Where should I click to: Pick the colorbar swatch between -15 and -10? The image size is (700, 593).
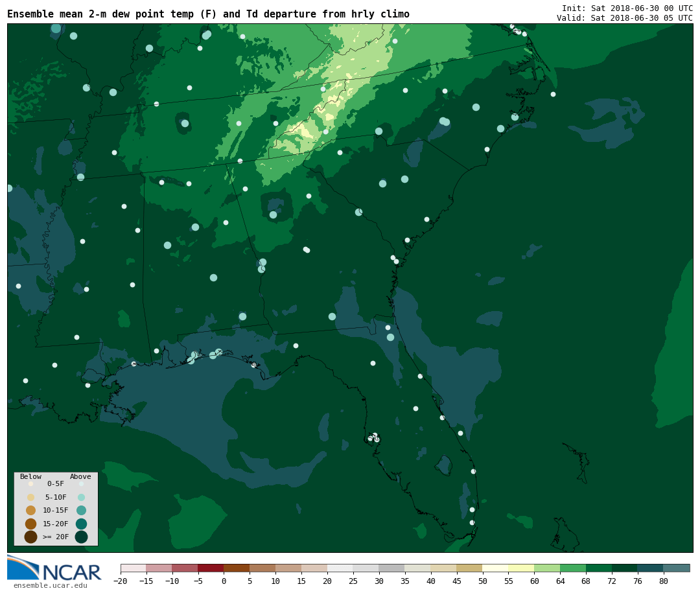[159, 568]
